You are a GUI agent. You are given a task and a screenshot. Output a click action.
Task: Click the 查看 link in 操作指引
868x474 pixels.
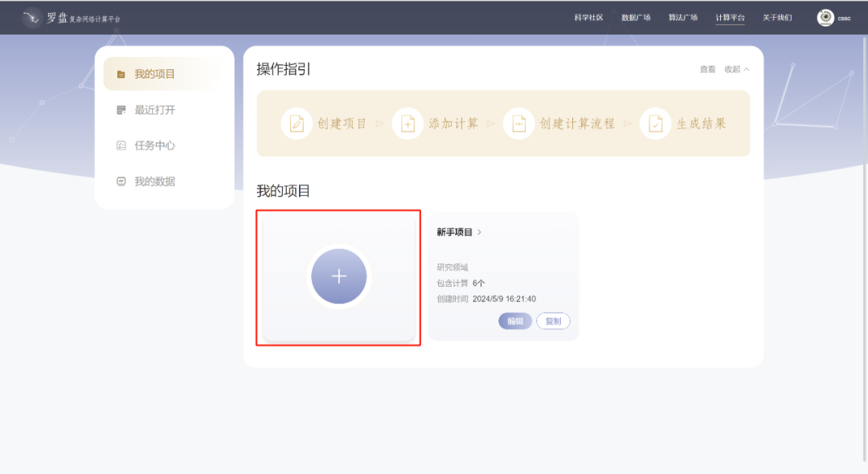coord(707,69)
